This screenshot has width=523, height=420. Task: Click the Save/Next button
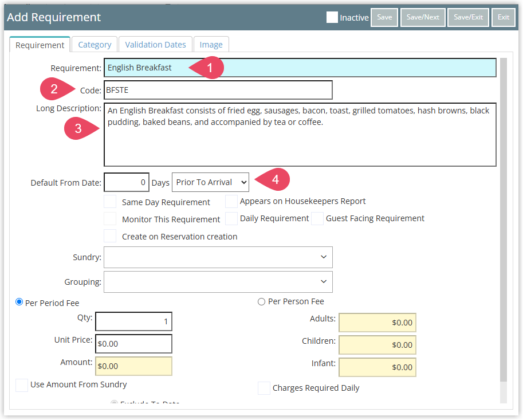pos(423,17)
